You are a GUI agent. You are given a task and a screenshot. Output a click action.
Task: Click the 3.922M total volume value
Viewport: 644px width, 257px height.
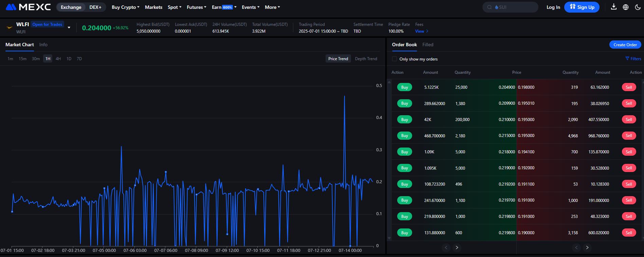259,31
